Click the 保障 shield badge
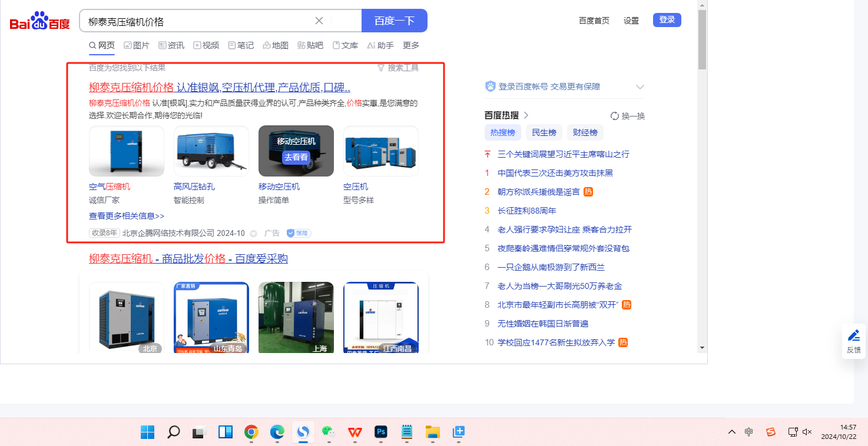This screenshot has height=446, width=868. (x=299, y=233)
